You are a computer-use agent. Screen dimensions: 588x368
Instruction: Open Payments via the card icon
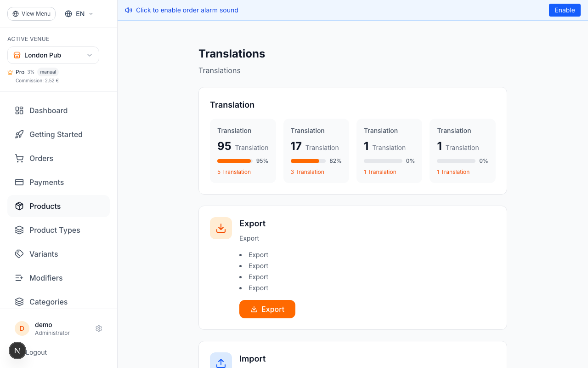click(19, 182)
